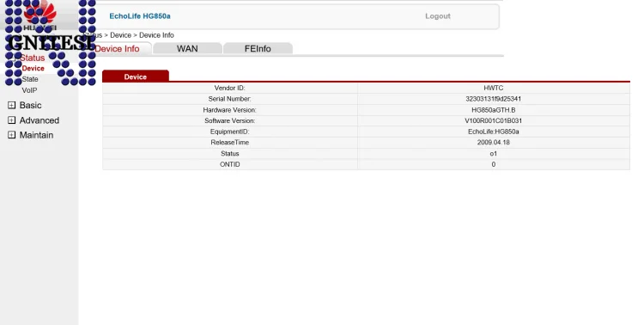This screenshot has height=325, width=644.
Task: Click the ONTID value 0
Action: click(x=493, y=164)
